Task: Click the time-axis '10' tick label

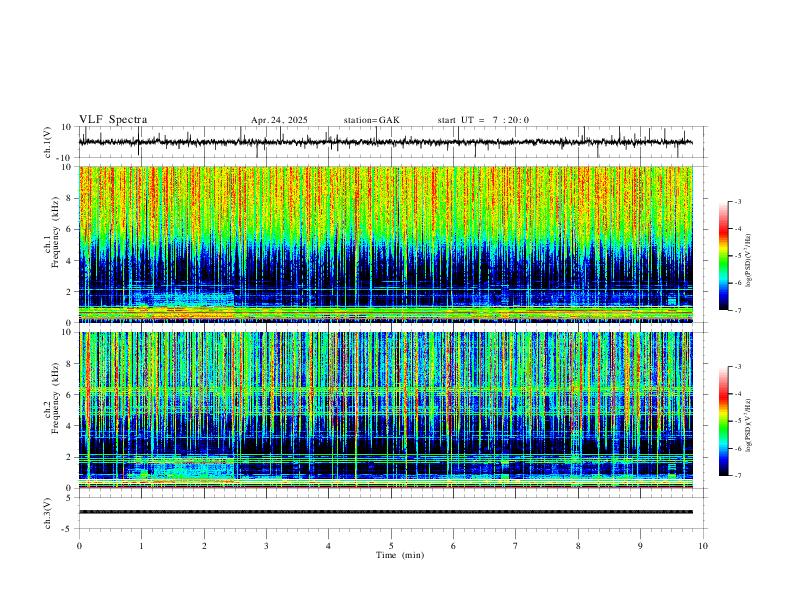Action: click(x=703, y=546)
